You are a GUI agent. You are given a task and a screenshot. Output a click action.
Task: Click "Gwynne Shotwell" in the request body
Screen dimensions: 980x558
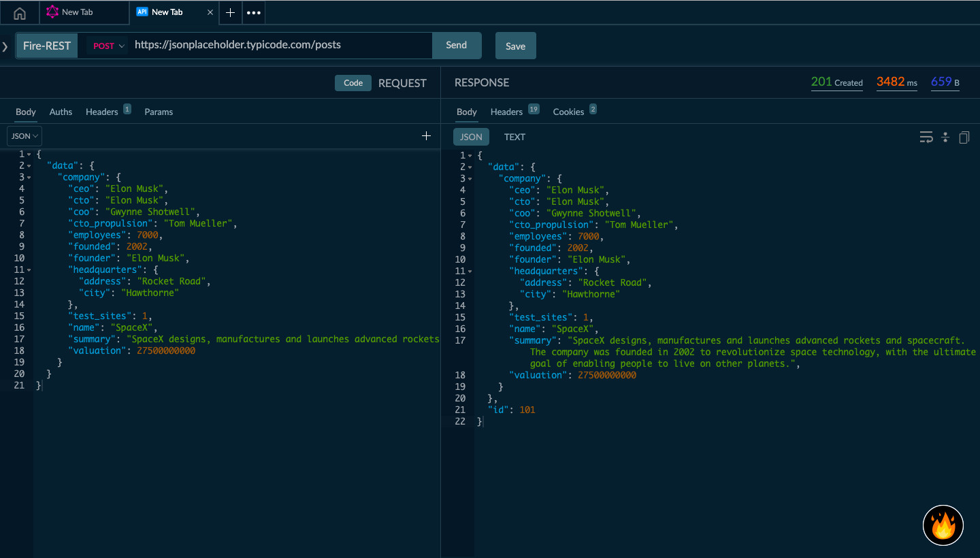(x=152, y=212)
